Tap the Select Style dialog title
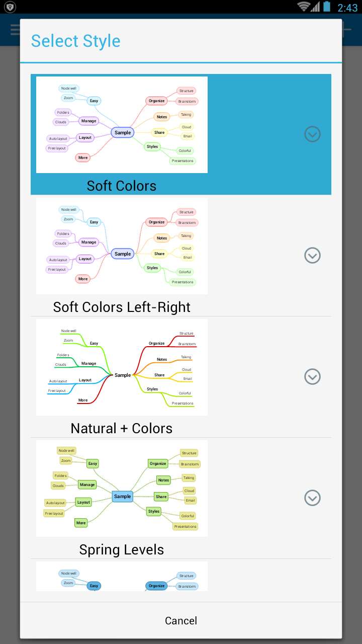 (x=76, y=41)
